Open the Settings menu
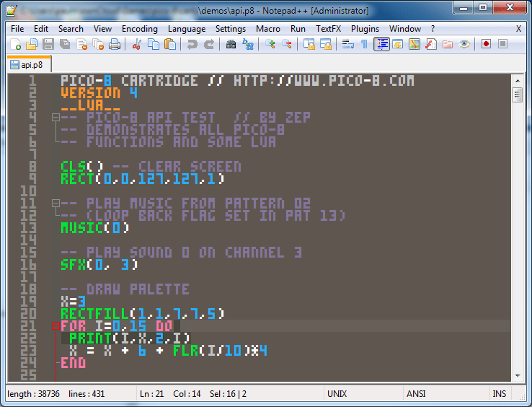This screenshot has height=407, width=532. (x=231, y=29)
